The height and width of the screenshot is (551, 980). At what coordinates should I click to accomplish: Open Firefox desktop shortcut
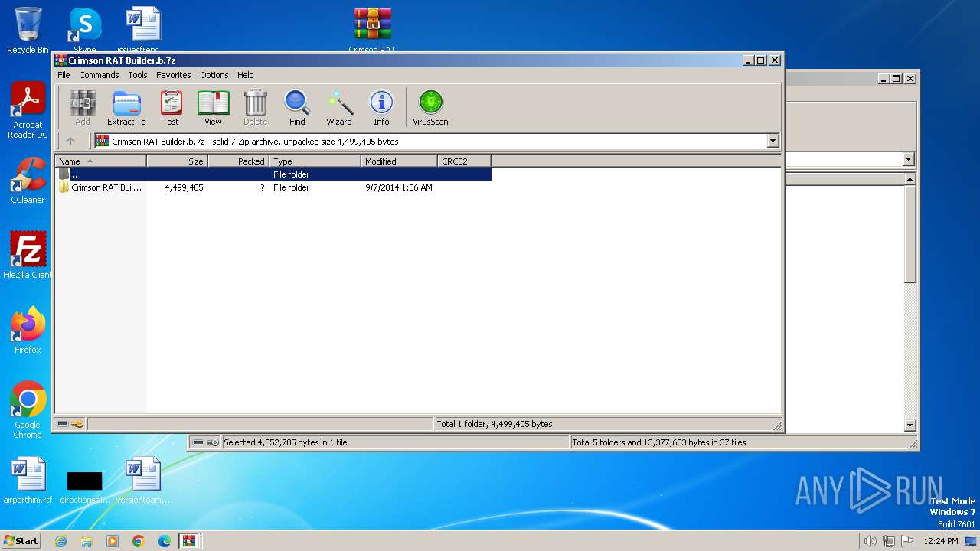click(x=28, y=331)
